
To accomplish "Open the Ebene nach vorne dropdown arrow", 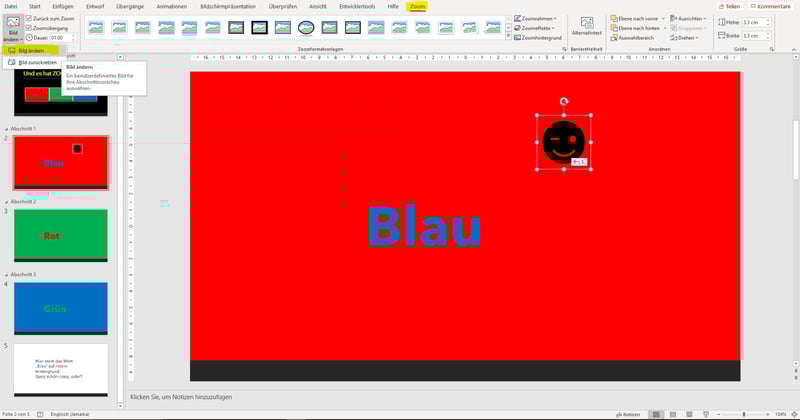I will pyautogui.click(x=664, y=19).
